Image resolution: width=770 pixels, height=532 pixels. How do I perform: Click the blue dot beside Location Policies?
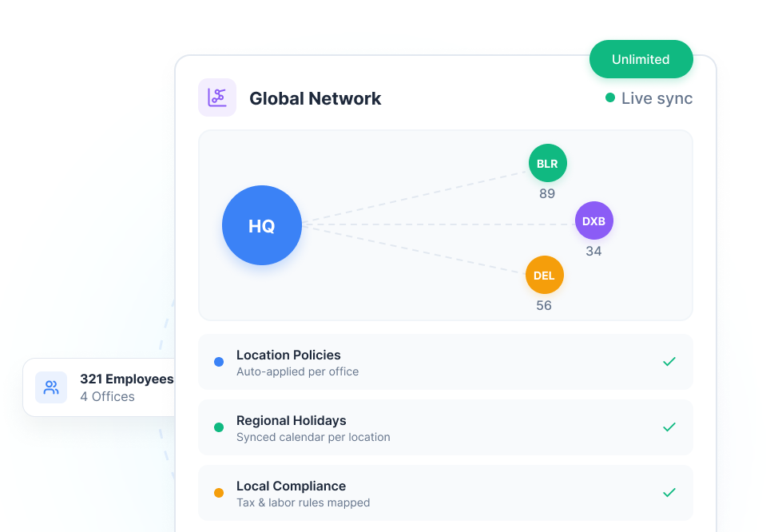219,362
